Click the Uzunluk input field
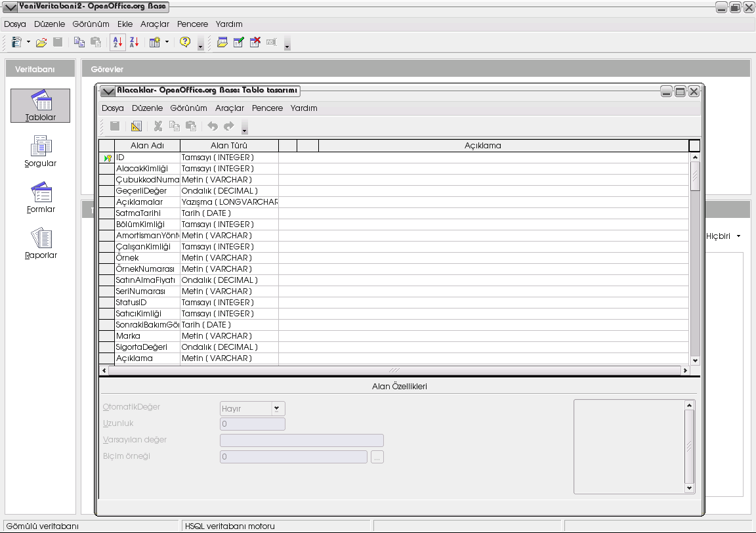 (x=253, y=424)
